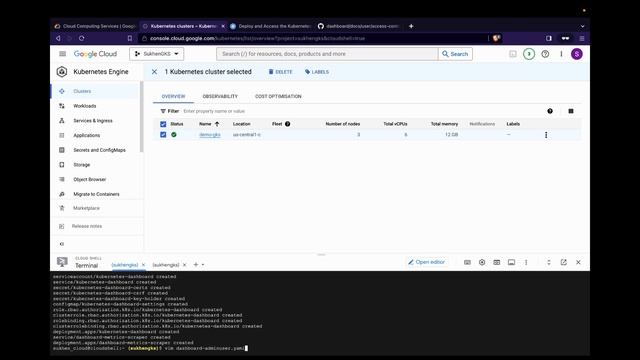Viewport: 640px width, 360px height.
Task: Switch to the GitHub dashboard docs tab
Action: [x=358, y=26]
